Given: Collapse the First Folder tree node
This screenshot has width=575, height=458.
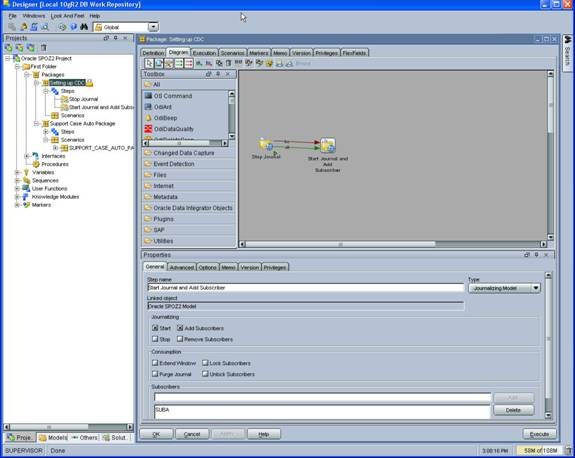Looking at the screenshot, I should click(17, 66).
